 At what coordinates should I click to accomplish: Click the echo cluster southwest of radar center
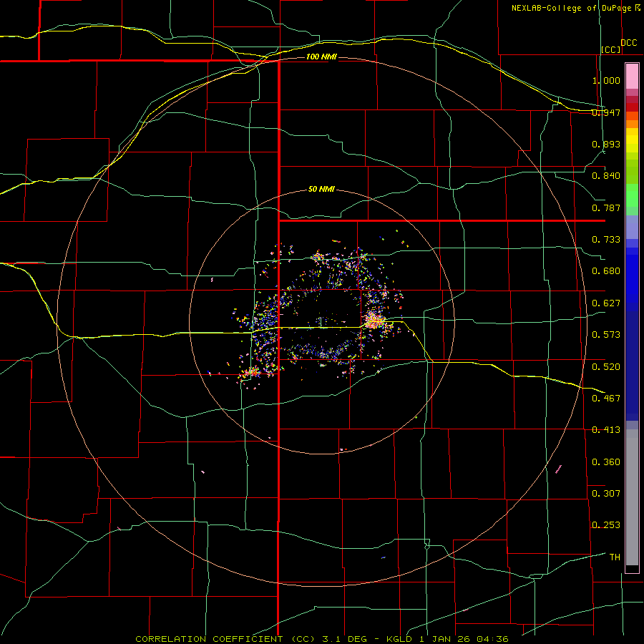pos(250,373)
